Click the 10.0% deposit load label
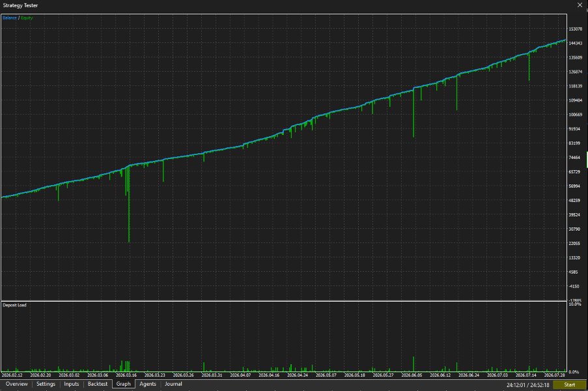The height and width of the screenshot is (391, 588). click(x=574, y=304)
